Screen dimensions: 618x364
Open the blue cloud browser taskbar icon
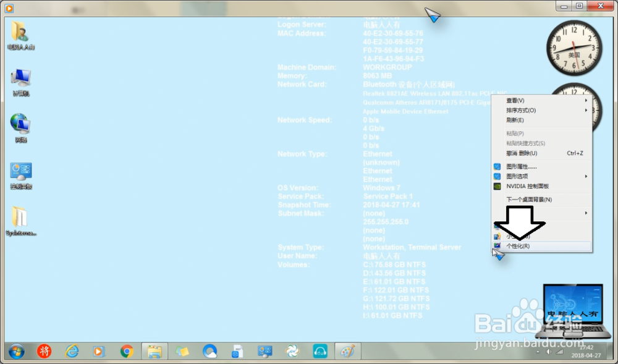(x=210, y=351)
